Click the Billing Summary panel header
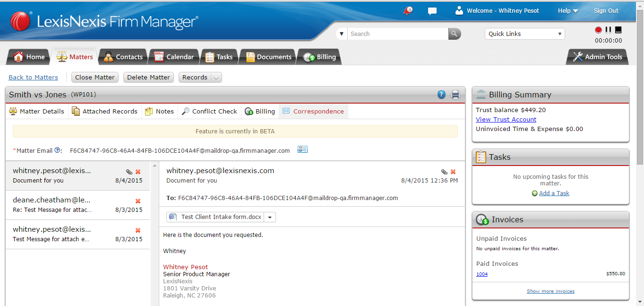The image size is (644, 306). tap(550, 95)
